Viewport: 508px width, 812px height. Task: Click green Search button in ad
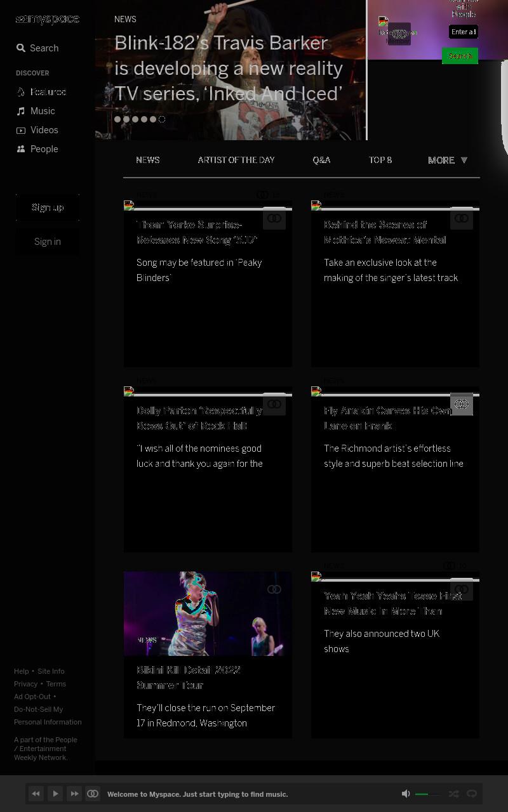tap(460, 56)
